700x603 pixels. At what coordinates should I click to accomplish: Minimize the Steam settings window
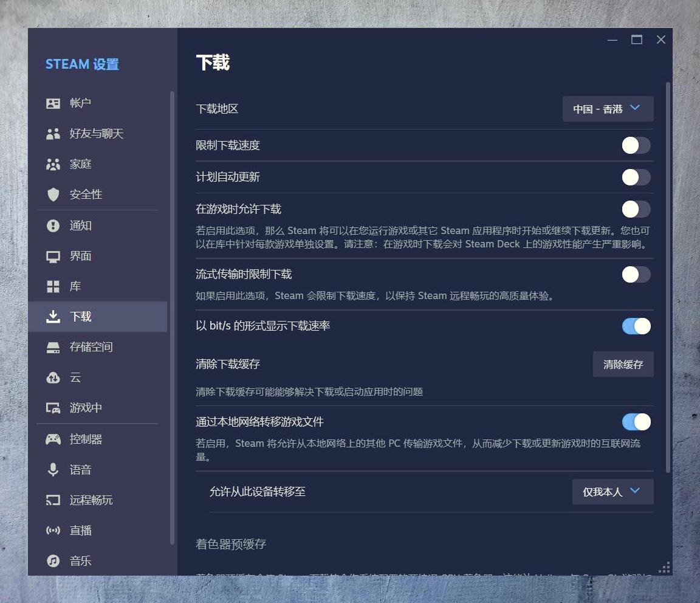click(x=612, y=40)
